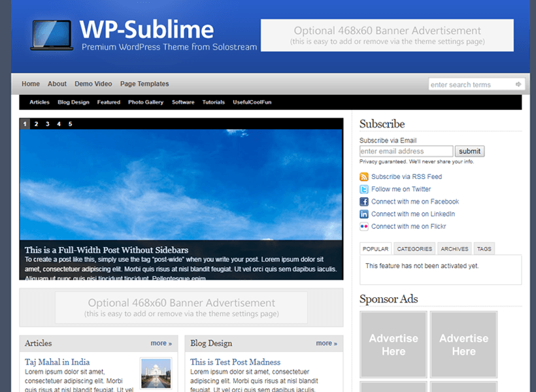Open Page Templates in the navigation
536x392 pixels.
coord(144,84)
